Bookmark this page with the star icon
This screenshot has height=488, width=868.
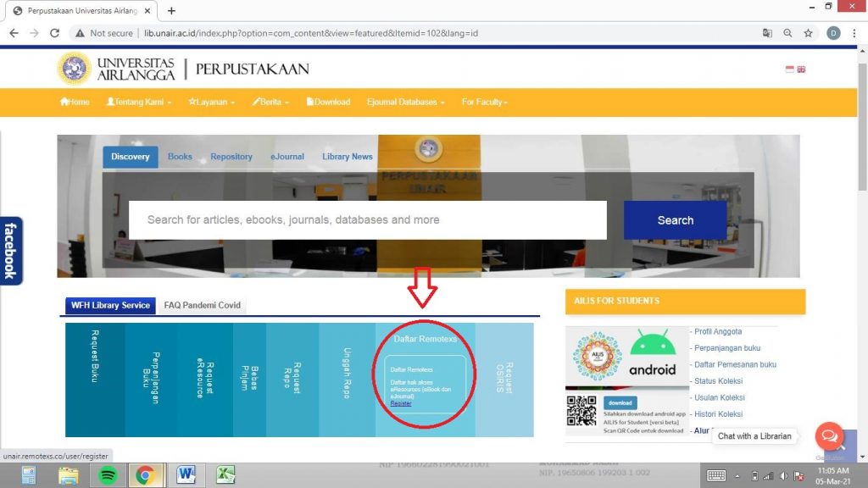pyautogui.click(x=808, y=33)
